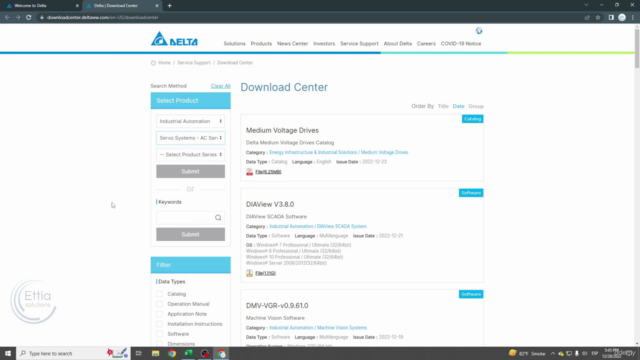The height and width of the screenshot is (360, 640).
Task: Click the zip file icon for DIAView V3.8.0
Action: click(x=249, y=273)
